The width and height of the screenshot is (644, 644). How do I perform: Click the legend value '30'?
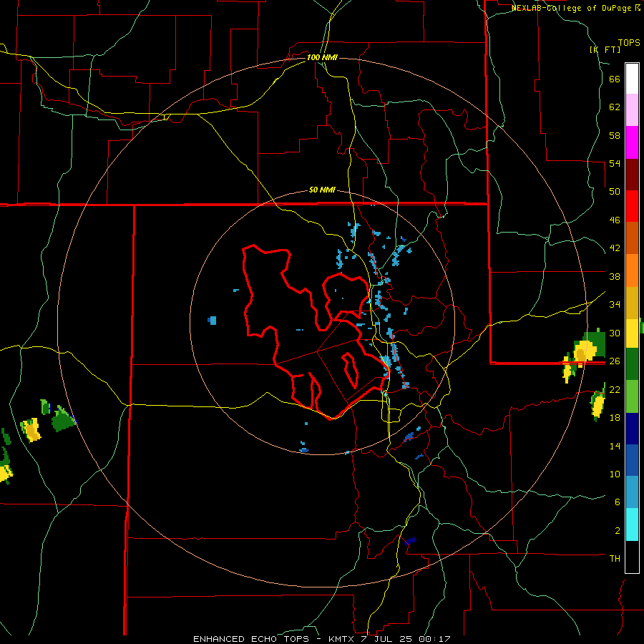click(615, 333)
